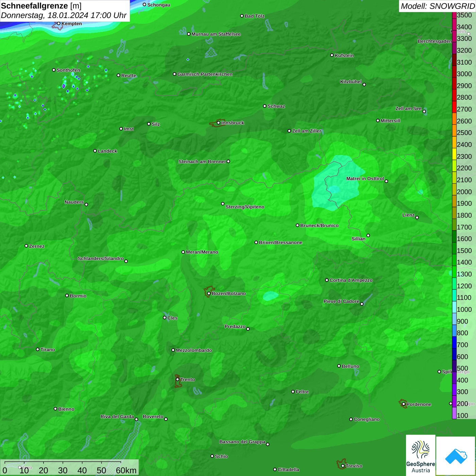Screen dimensions: 476x476
Task: Click the 3500 m magenta legend swatch
Action: pos(454,15)
